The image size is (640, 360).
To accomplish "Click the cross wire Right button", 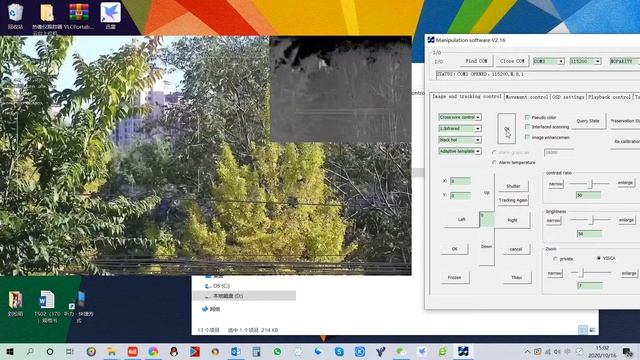I will [512, 220].
